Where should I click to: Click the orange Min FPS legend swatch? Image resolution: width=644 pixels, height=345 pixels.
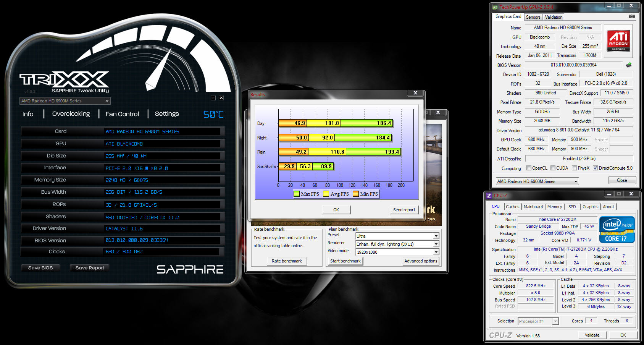pos(356,194)
